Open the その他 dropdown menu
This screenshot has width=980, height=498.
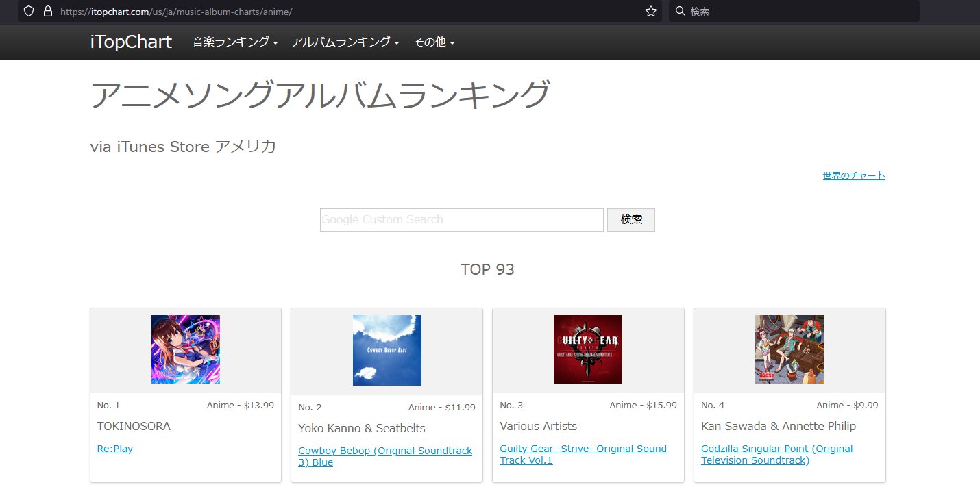tap(434, 42)
